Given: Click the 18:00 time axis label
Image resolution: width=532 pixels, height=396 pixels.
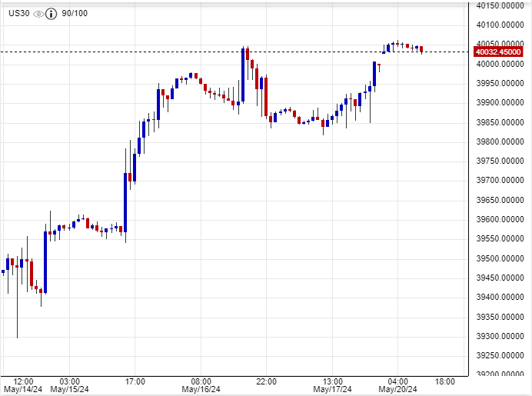Looking at the screenshot, I should [x=444, y=381].
